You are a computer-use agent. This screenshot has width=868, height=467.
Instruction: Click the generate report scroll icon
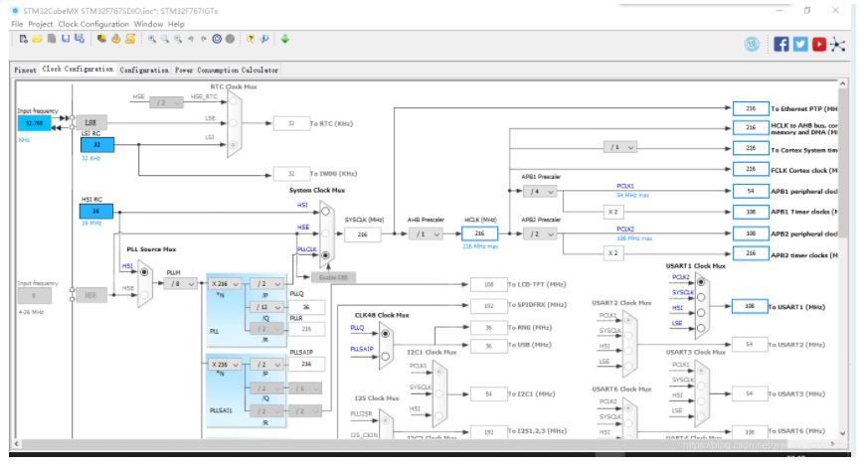coord(130,39)
